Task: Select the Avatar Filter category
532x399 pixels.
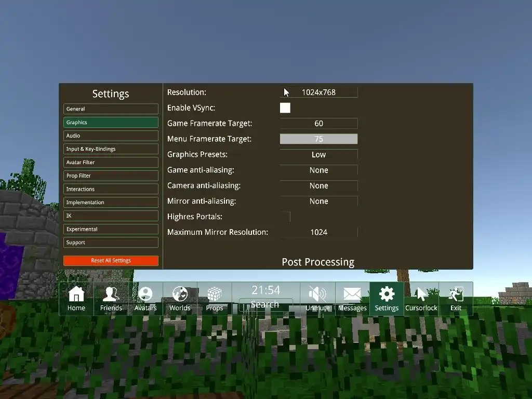Action: (111, 163)
